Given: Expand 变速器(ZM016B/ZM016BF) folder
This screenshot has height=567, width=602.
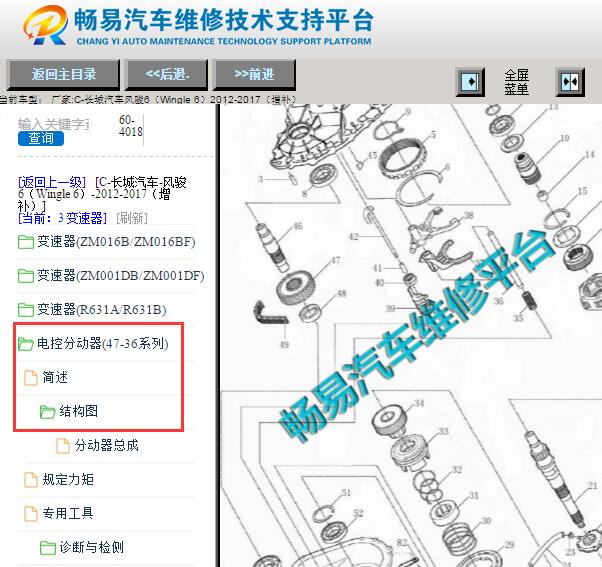Looking at the screenshot, I should 116,242.
